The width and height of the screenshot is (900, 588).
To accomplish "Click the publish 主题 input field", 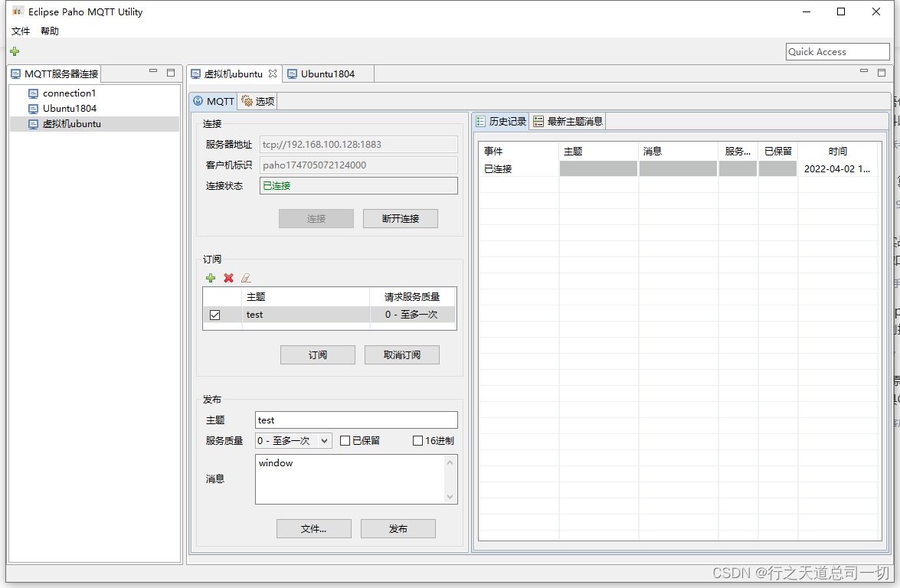I will tap(356, 420).
